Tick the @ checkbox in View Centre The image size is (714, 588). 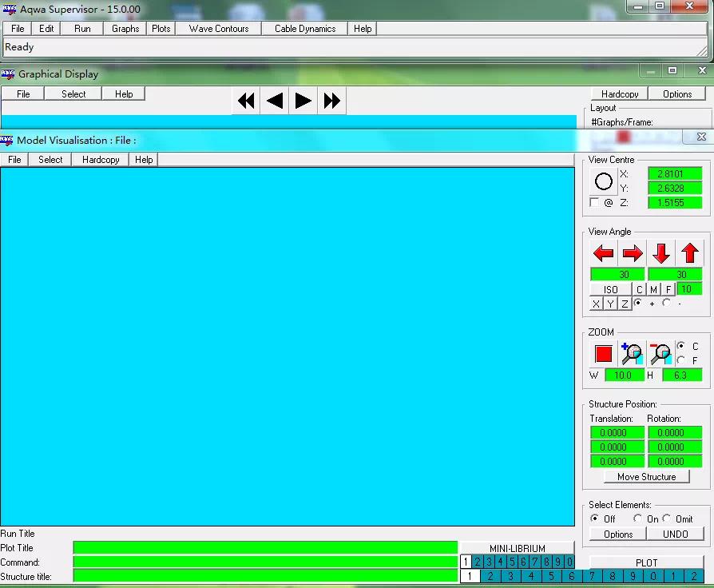point(594,202)
